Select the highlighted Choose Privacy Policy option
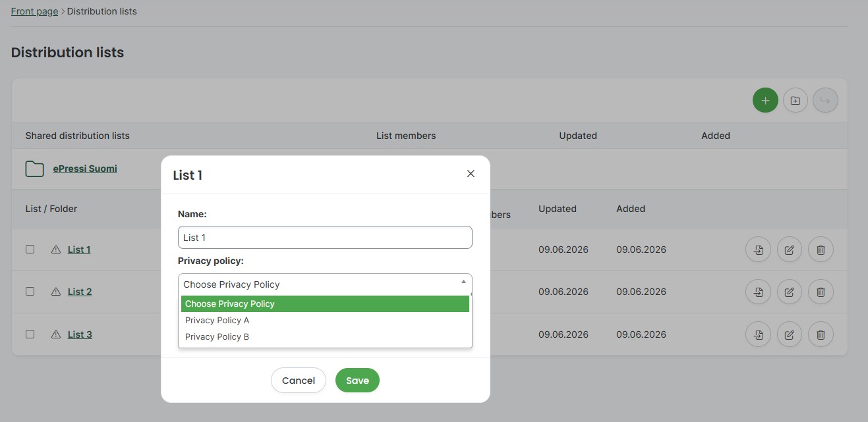 coord(325,303)
